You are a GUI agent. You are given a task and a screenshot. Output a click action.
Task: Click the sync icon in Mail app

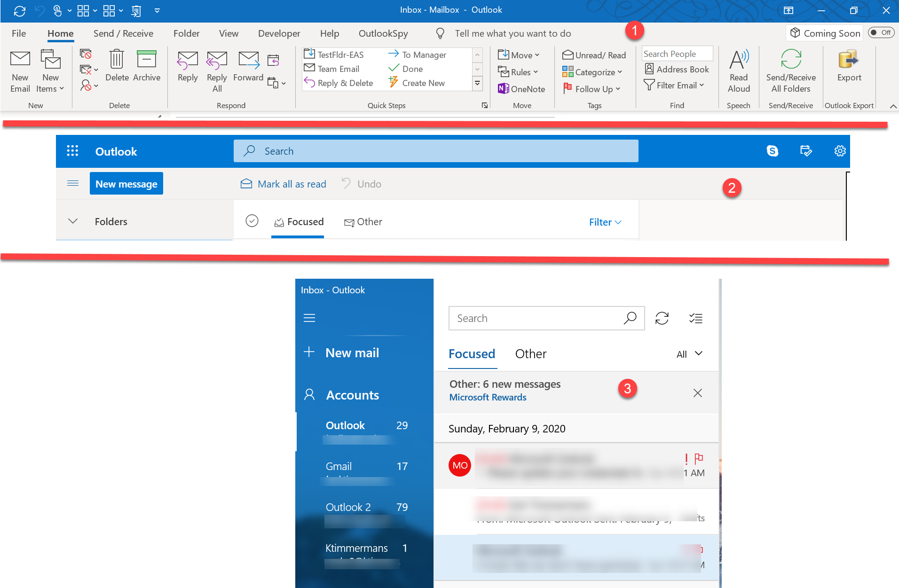(x=662, y=318)
